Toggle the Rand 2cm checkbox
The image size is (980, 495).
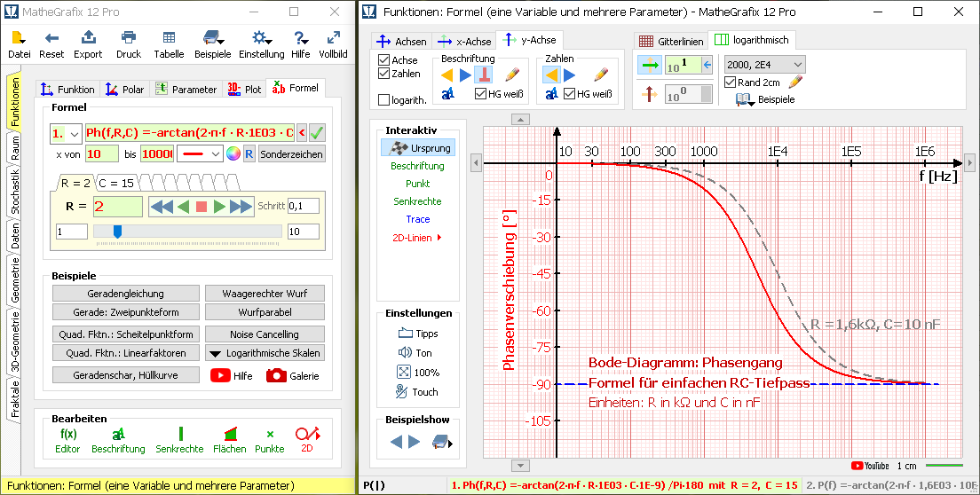pyautogui.click(x=730, y=82)
